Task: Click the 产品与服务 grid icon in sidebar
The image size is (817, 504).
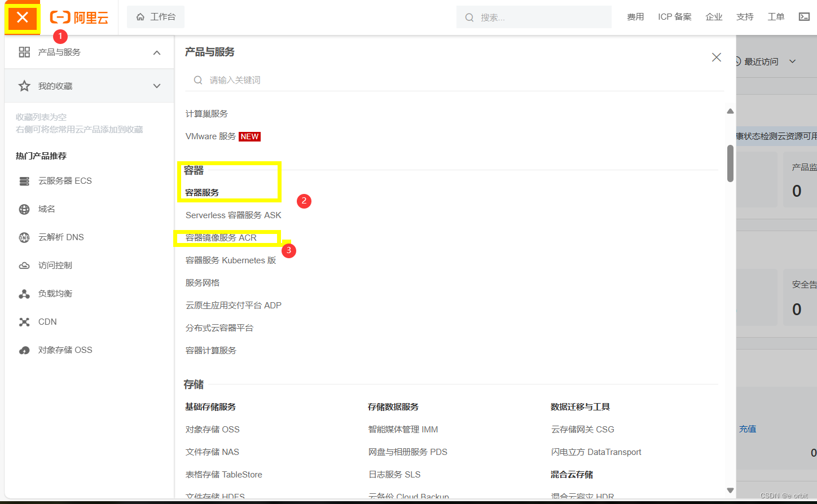Action: pos(24,52)
